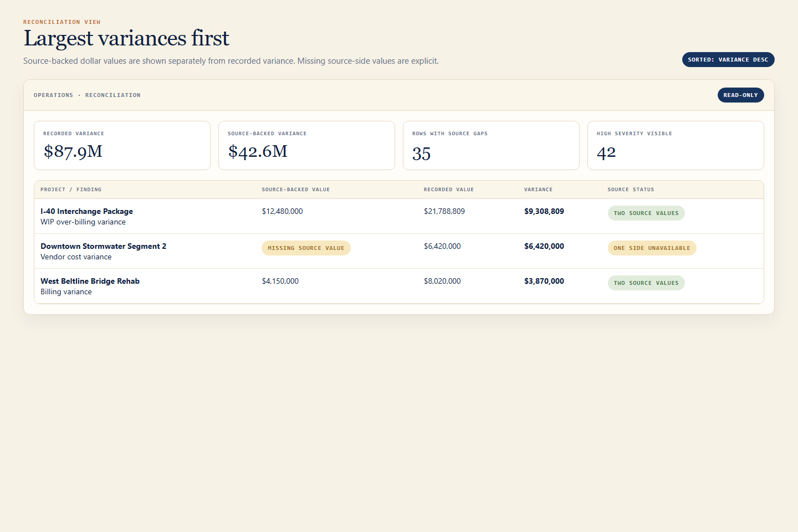Click the Reconciliation View label
This screenshot has width=798, height=532.
pyautogui.click(x=62, y=22)
